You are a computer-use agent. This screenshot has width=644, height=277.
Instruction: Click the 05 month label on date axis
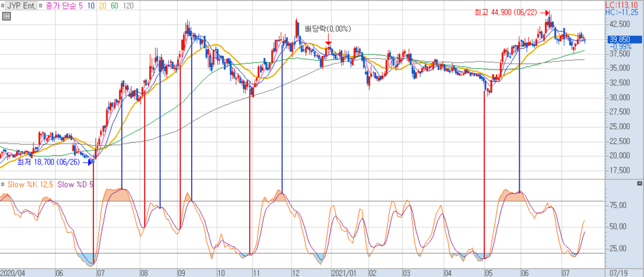tap(489, 273)
